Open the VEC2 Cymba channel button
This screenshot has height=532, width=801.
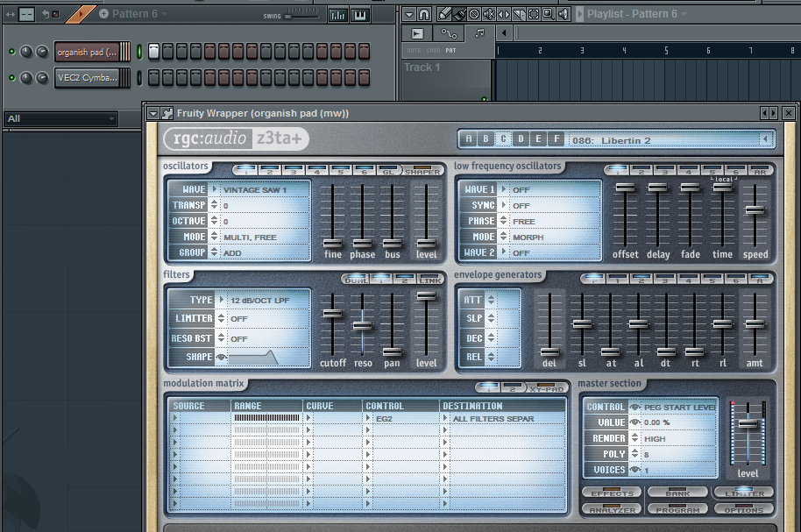(x=88, y=78)
